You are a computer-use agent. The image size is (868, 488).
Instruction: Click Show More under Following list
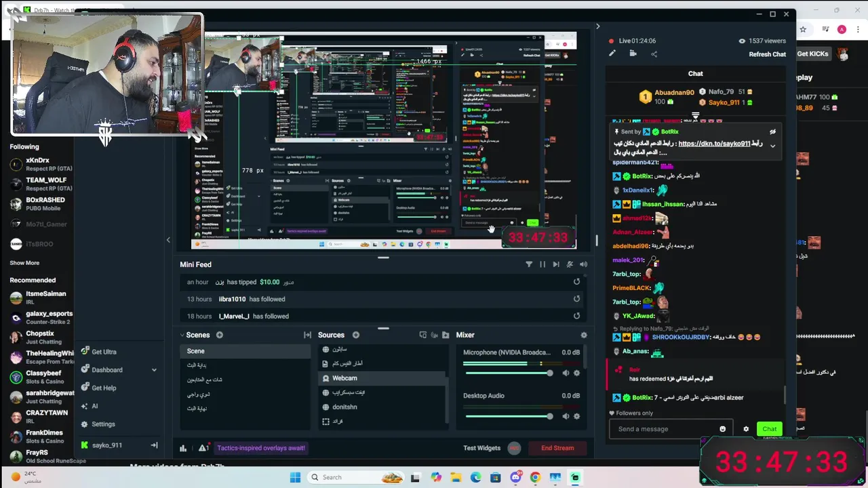click(24, 263)
